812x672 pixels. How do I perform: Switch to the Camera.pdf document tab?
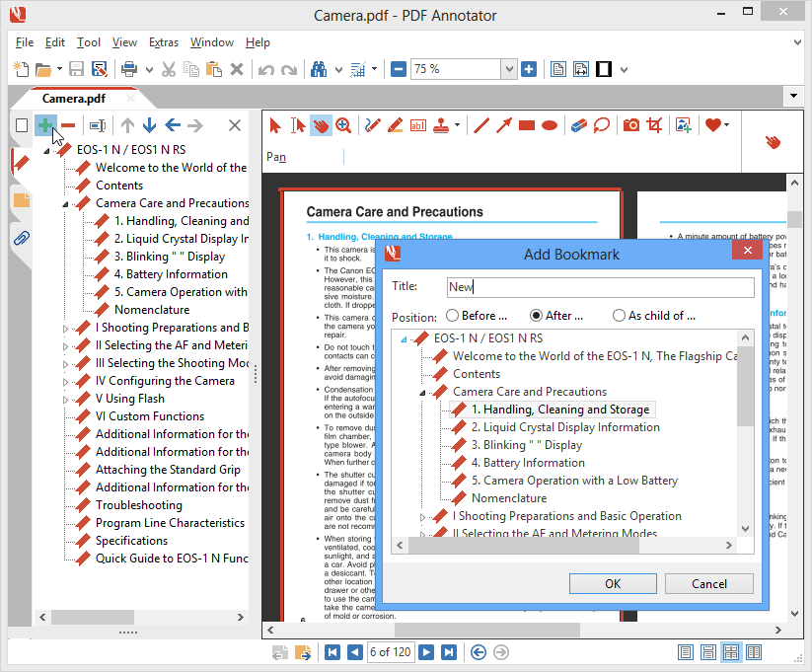(x=74, y=99)
